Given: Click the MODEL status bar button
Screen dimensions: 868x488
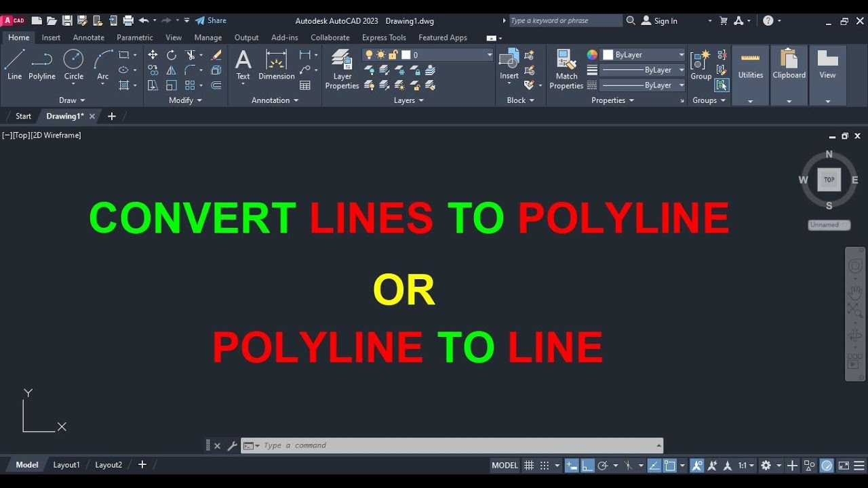Looking at the screenshot, I should tap(505, 466).
